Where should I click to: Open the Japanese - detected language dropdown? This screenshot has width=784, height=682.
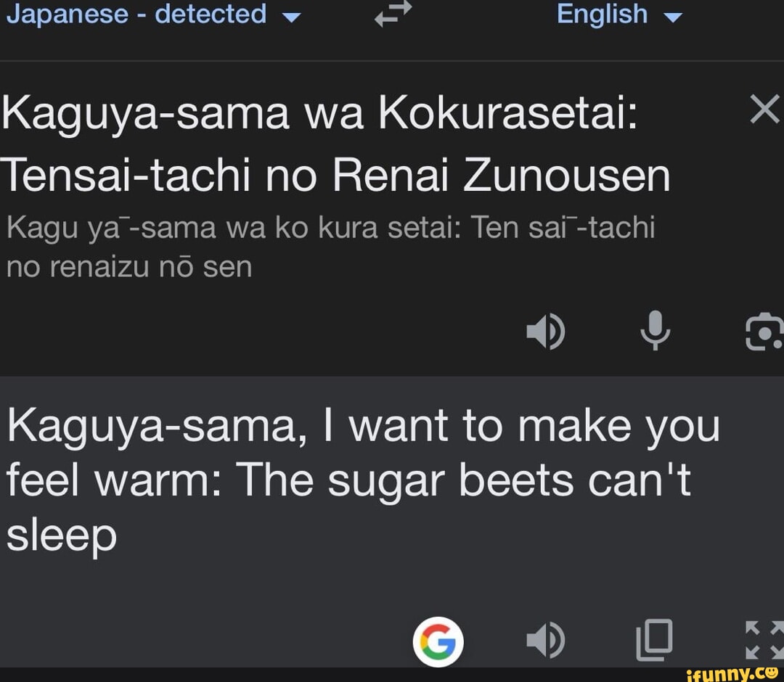click(x=153, y=14)
